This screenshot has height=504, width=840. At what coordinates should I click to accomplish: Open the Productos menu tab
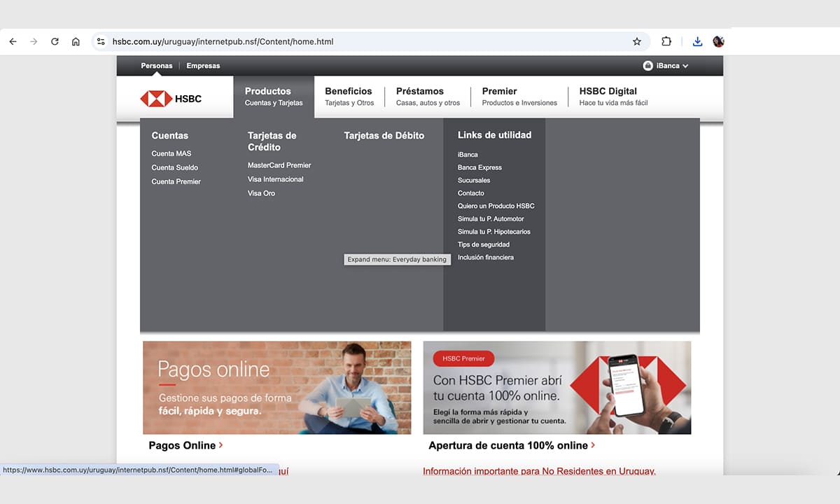274,97
